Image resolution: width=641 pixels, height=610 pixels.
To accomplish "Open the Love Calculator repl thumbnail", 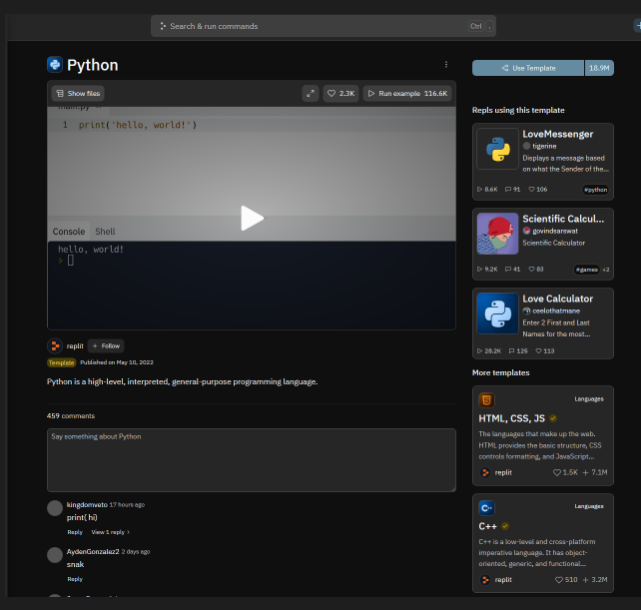I will click(x=498, y=314).
